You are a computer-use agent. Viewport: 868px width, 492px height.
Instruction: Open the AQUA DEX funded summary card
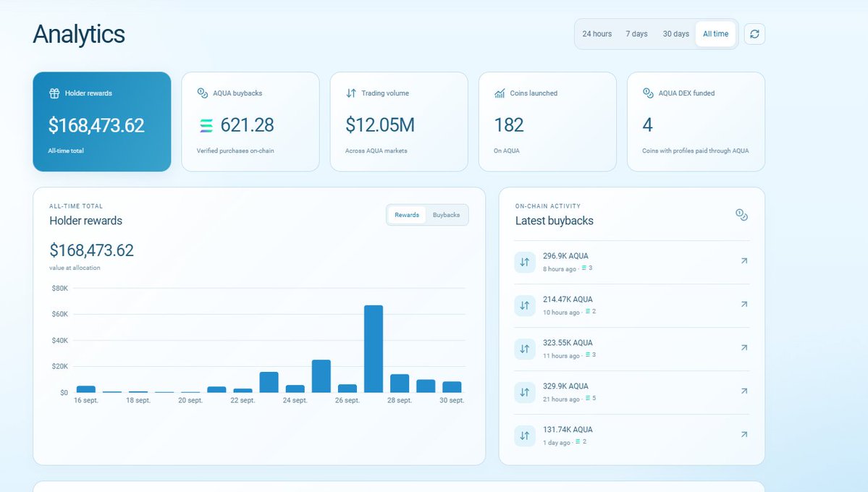pos(696,122)
